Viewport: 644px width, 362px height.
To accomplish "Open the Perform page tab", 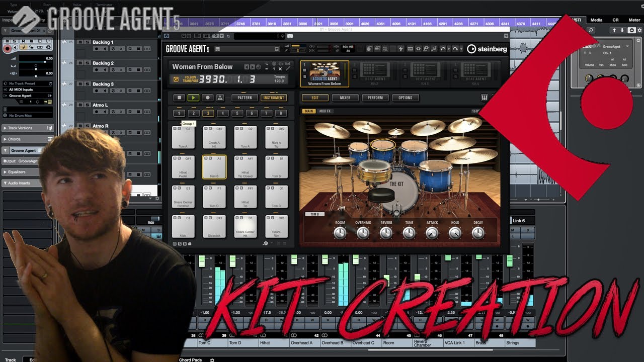I will [x=375, y=98].
